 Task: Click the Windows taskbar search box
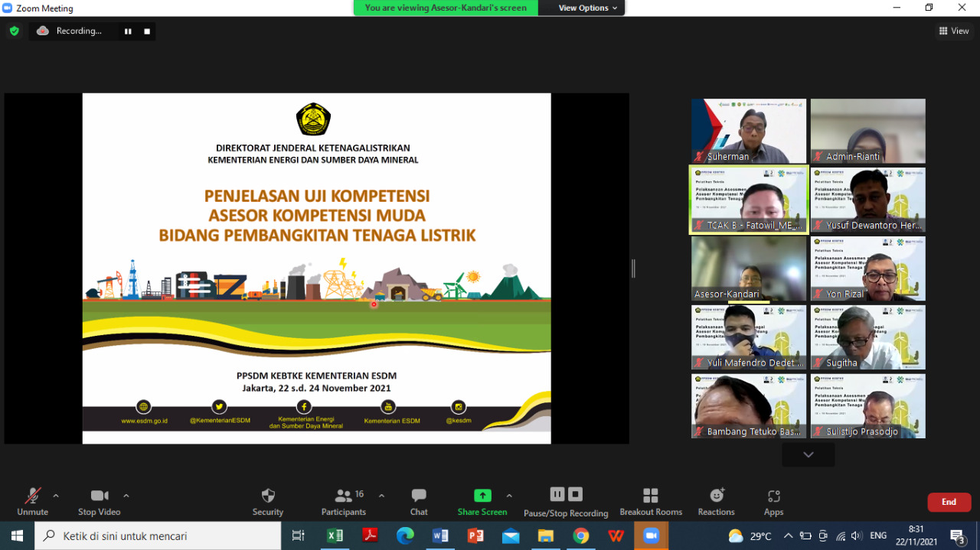pyautogui.click(x=158, y=536)
